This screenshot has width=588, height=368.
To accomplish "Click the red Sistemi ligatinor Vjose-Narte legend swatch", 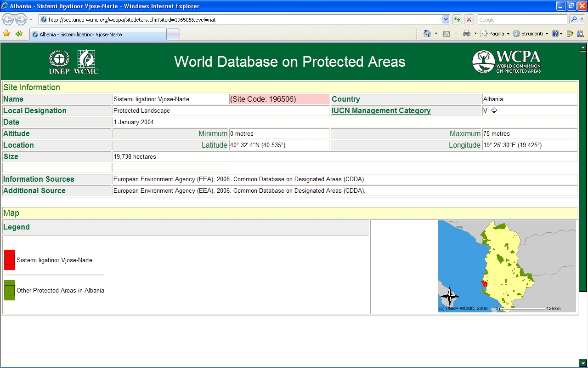I will (x=10, y=260).
